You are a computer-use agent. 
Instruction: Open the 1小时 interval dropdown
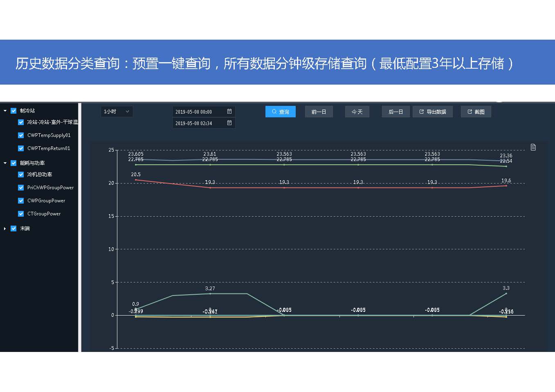(x=117, y=112)
